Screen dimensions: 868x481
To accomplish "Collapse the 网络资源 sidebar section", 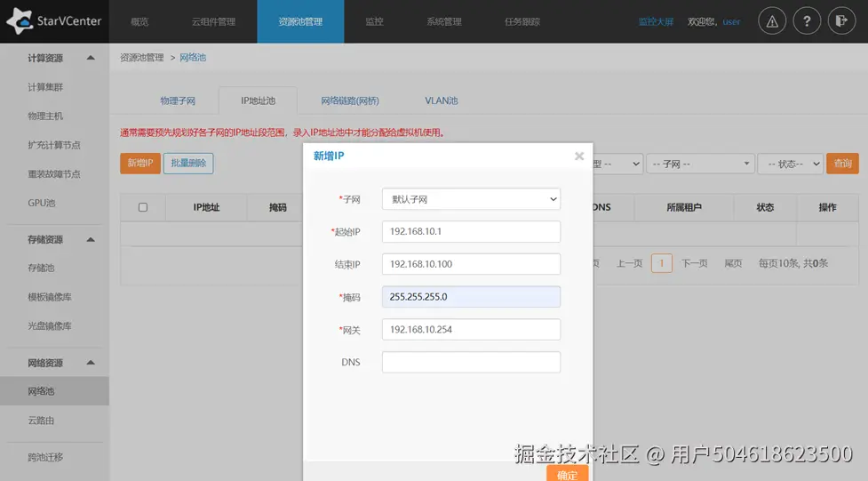I will [x=91, y=363].
